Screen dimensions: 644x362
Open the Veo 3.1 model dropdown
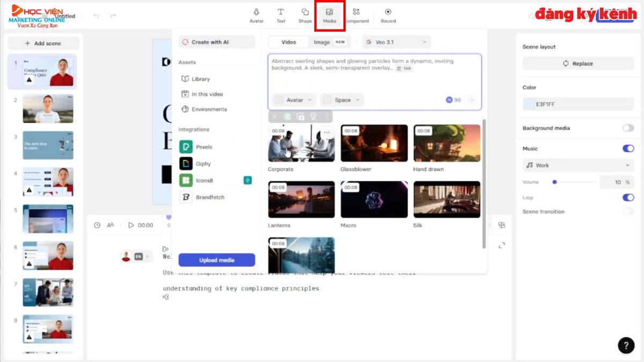396,42
